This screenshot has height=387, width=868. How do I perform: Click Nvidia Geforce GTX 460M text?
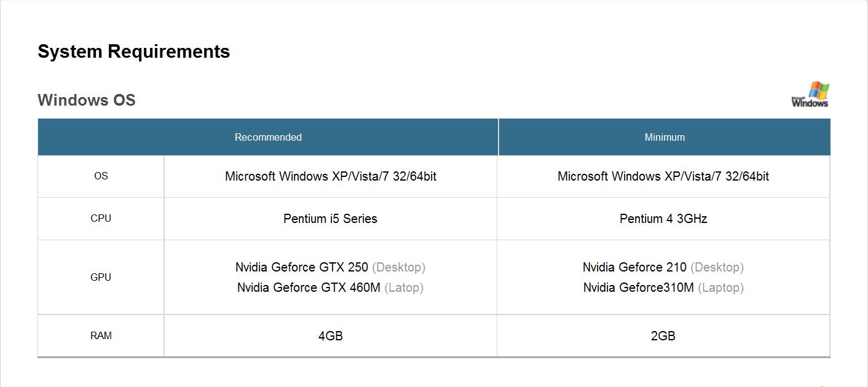click(309, 287)
